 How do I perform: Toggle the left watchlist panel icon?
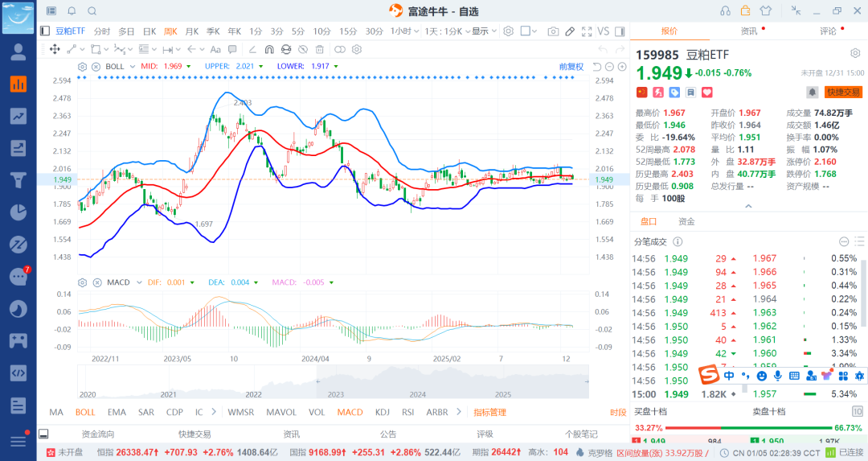(45, 31)
